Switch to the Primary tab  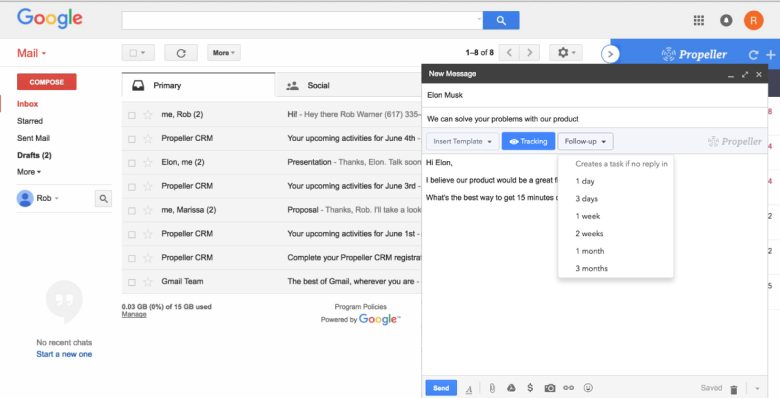click(x=198, y=85)
